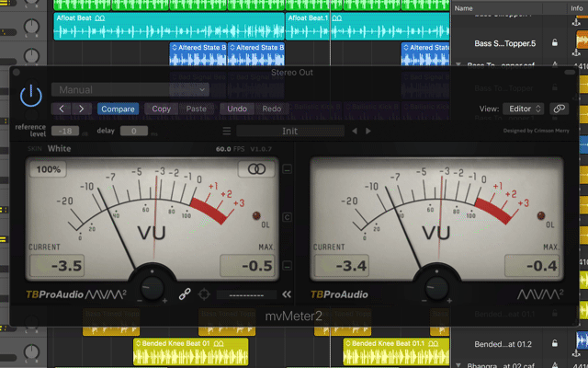This screenshot has width=588, height=368.
Task: Collapse the Bhangra audio file triangle
Action: 458,364
